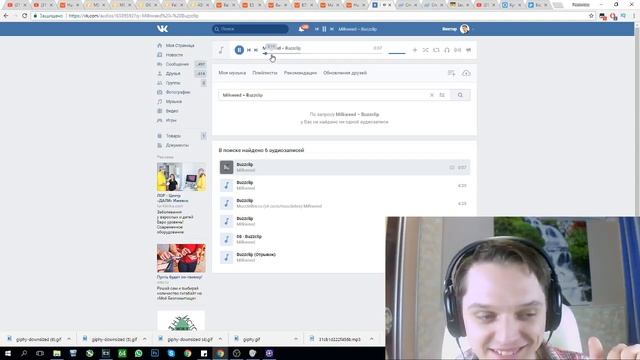Expand options for second giphy-downsized download
Screen dimensions: 640x360
pos(144,339)
